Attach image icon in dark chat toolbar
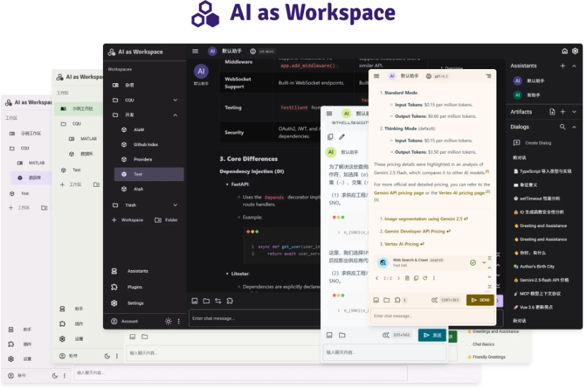 click(195, 301)
